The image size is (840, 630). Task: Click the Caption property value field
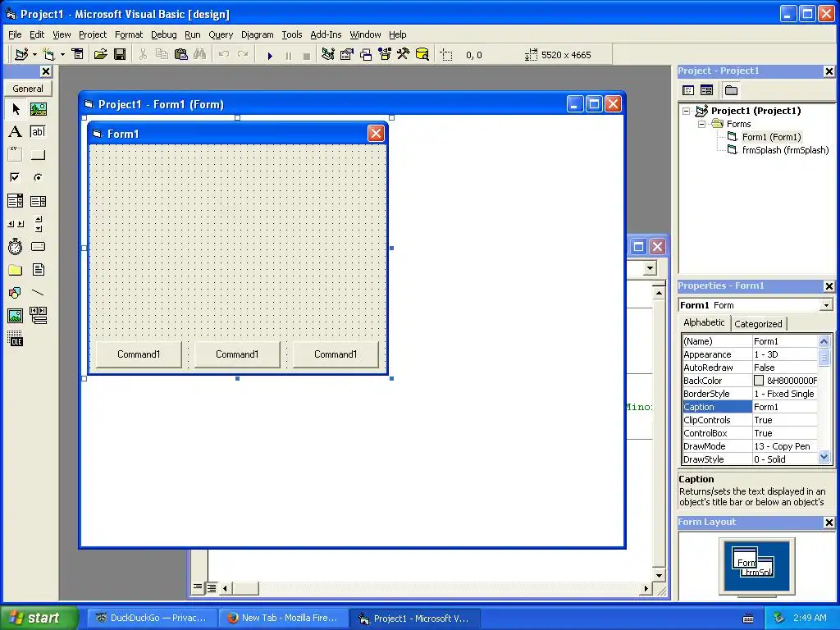coord(785,407)
